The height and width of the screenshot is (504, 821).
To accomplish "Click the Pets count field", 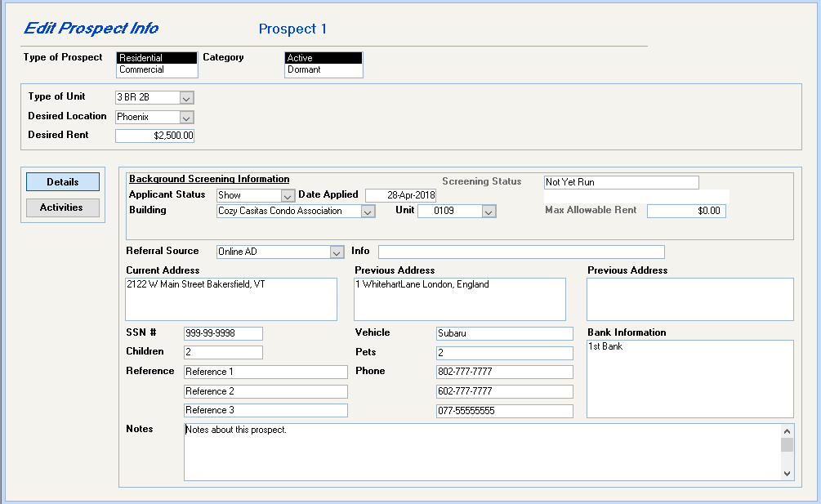I will (505, 353).
